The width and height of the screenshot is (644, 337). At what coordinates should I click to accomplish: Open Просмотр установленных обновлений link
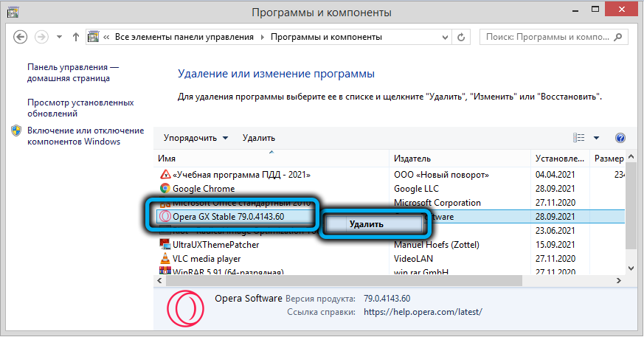pyautogui.click(x=80, y=108)
